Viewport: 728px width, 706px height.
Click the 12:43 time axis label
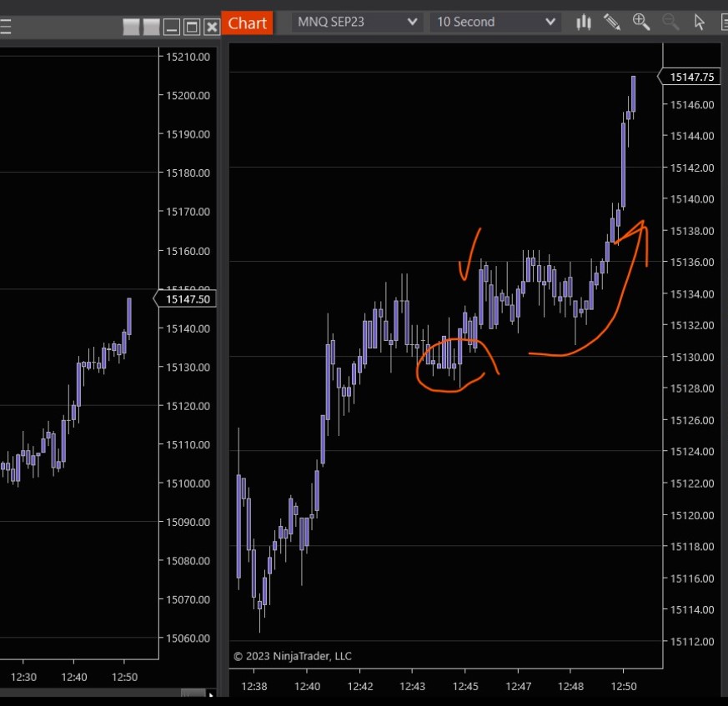coord(412,686)
